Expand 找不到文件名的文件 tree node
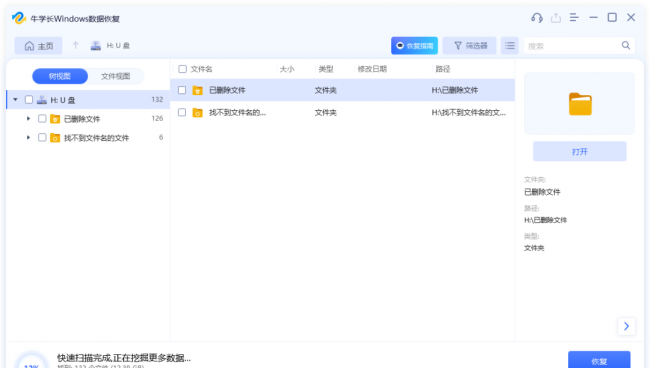Viewport: 650px width, 368px height. 28,137
